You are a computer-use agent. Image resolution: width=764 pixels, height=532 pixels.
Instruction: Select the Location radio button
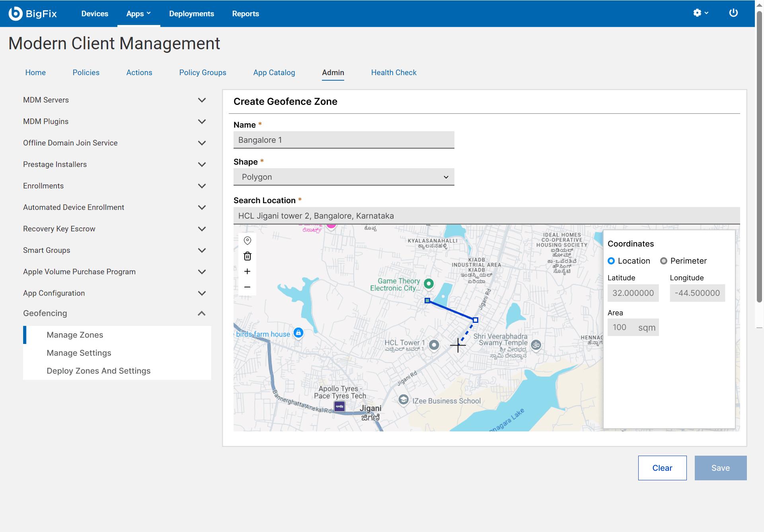click(611, 261)
